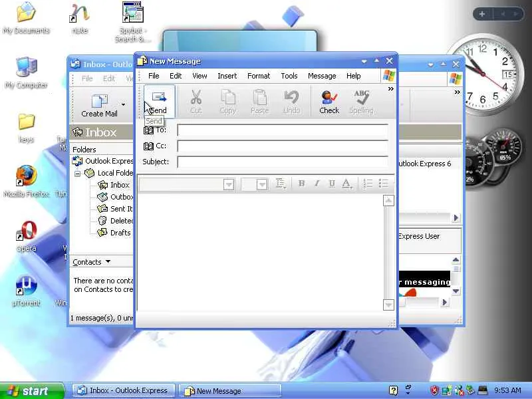Screen dimensions: 532x399
Task: Open the nute desktop shortcut
Action: pos(79,18)
